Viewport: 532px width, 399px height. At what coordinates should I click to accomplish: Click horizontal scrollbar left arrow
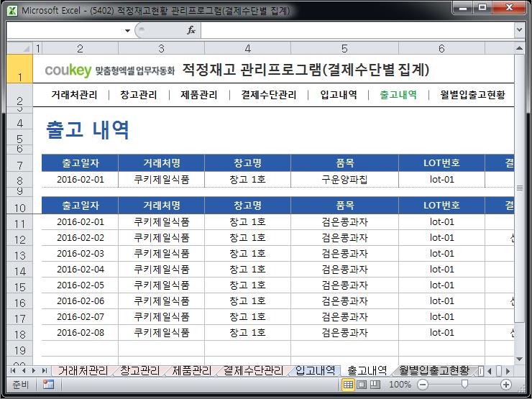tap(490, 371)
